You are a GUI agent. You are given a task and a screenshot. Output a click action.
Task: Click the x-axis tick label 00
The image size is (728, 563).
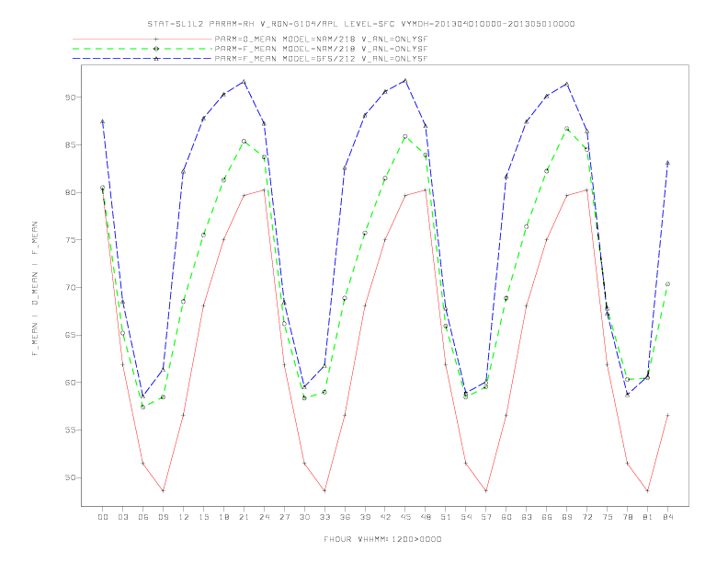[x=103, y=517]
